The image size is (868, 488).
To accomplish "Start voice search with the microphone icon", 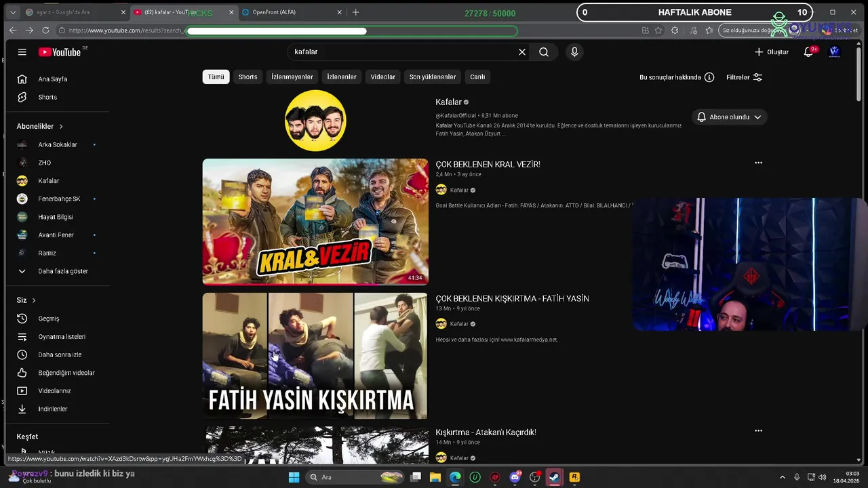I will point(574,52).
